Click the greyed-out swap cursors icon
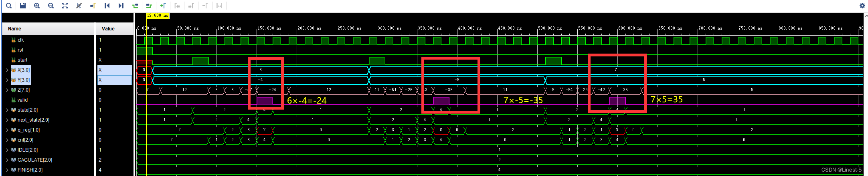868x176 pixels. (x=219, y=6)
